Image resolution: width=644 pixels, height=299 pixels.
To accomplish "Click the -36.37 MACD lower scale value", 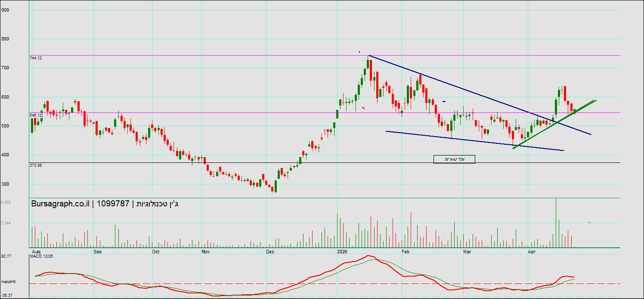I will coord(6,296).
